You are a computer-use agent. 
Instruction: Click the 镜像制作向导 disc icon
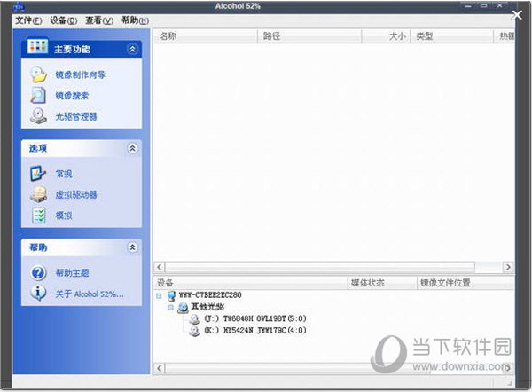[38, 74]
